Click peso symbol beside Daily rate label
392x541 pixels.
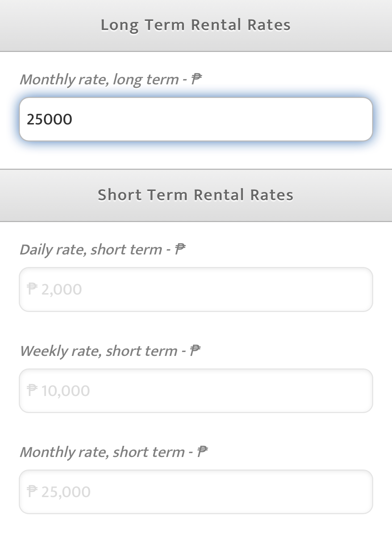click(x=179, y=249)
